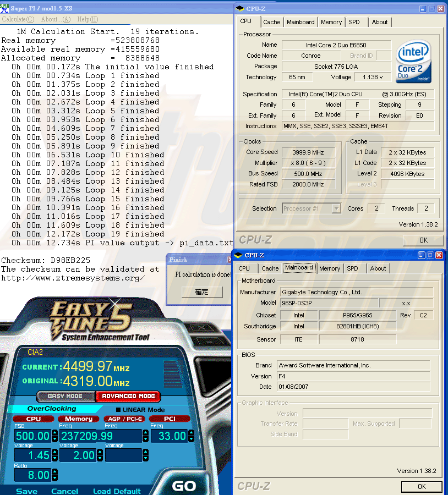Increase Memory Voltage 2.00 with the up arrow
448x495 pixels.
tap(100, 453)
